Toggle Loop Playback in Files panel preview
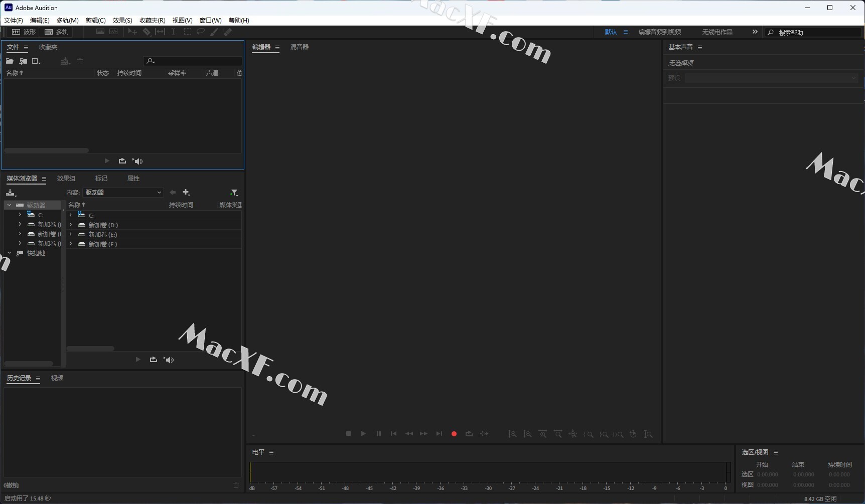 122,161
